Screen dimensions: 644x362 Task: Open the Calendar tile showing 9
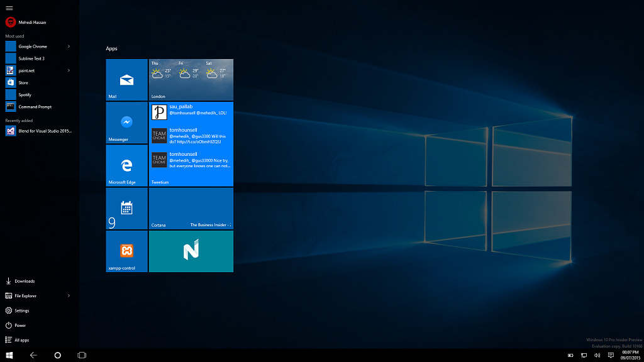point(126,209)
